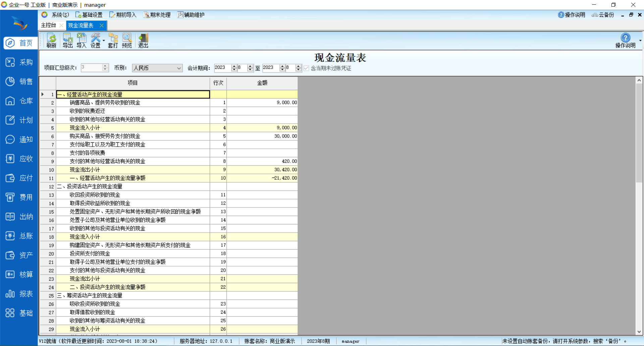Close the 主控台 tab
644x346 pixels.
pos(61,26)
